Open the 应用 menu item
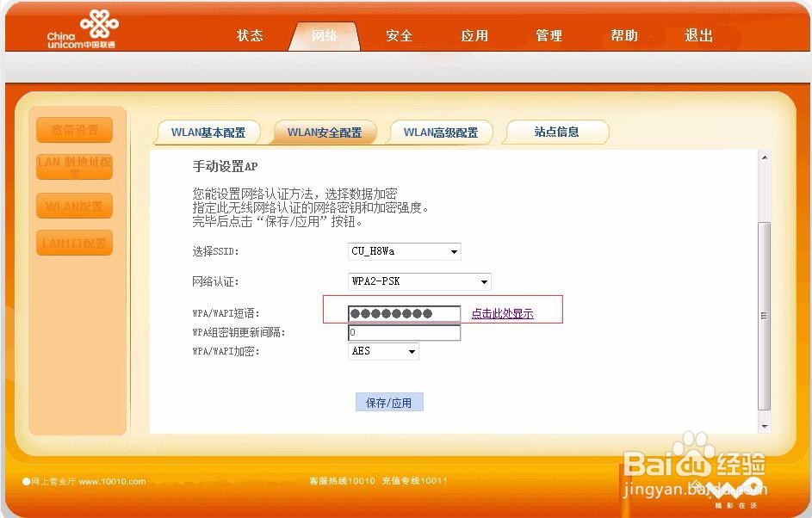 pos(474,36)
